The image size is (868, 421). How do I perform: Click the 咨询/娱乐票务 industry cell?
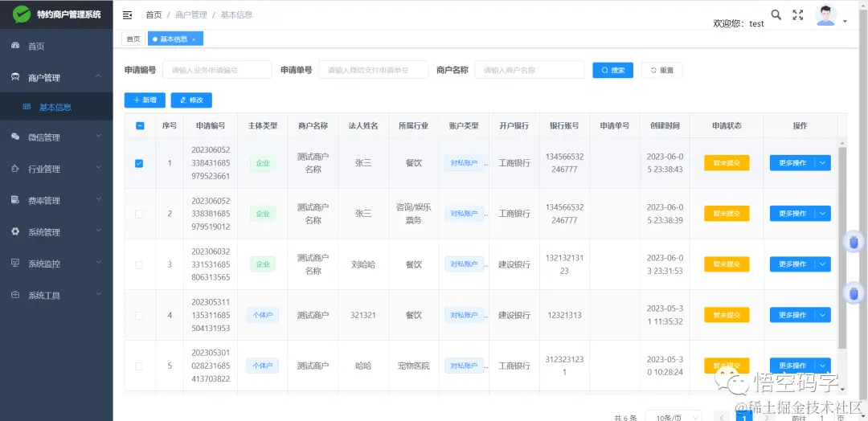[x=414, y=214]
